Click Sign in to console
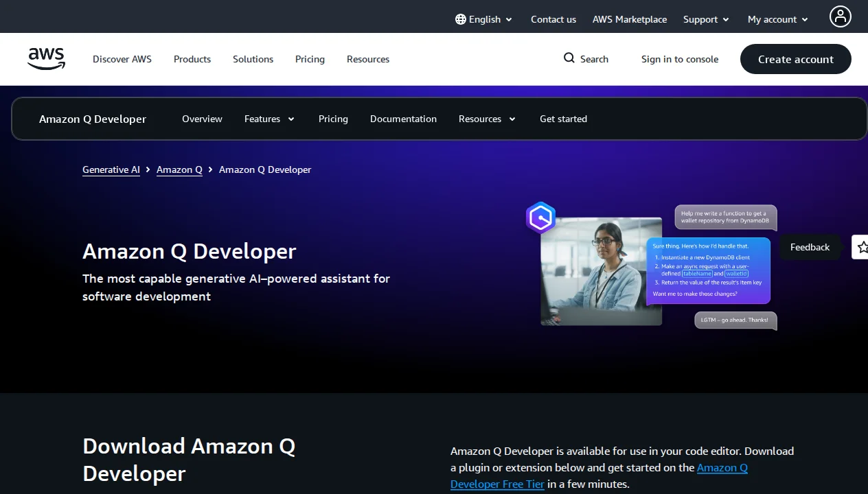 pos(680,59)
